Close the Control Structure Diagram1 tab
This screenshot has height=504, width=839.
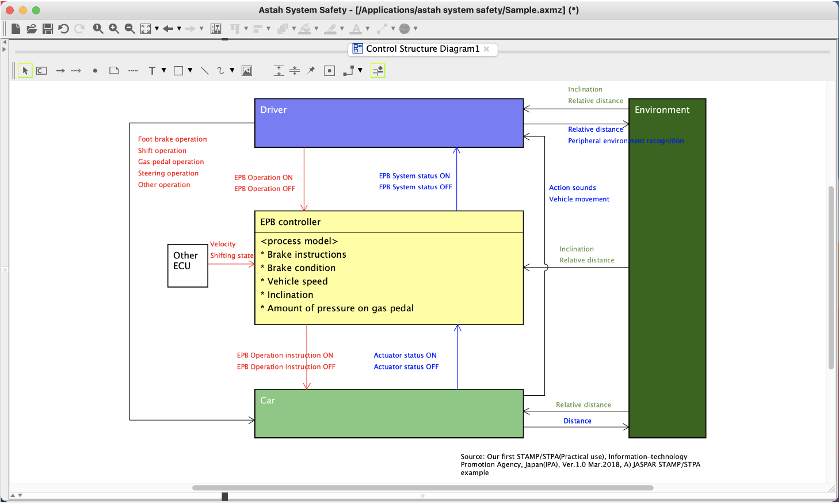(x=487, y=49)
